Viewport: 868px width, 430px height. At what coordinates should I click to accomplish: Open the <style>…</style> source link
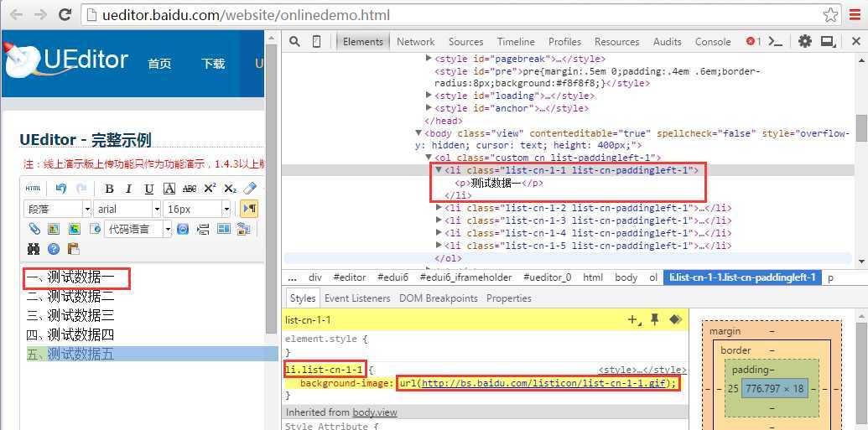click(642, 370)
